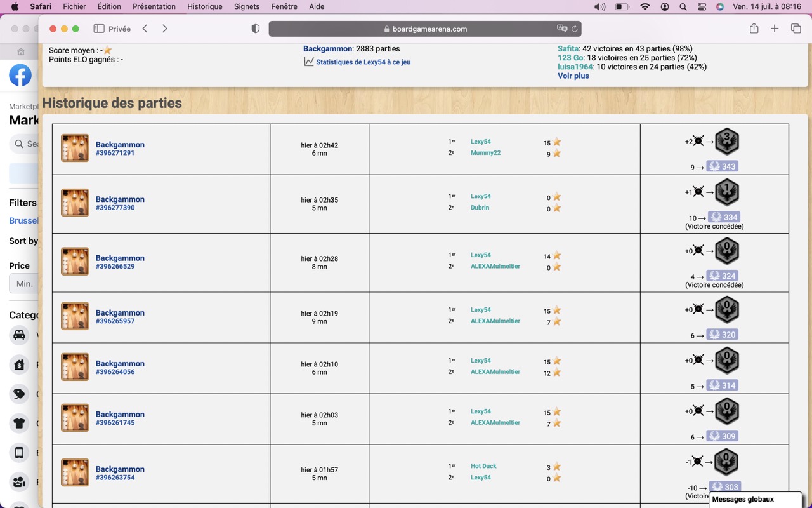Click the Safari sidebar toggle icon

tap(99, 29)
